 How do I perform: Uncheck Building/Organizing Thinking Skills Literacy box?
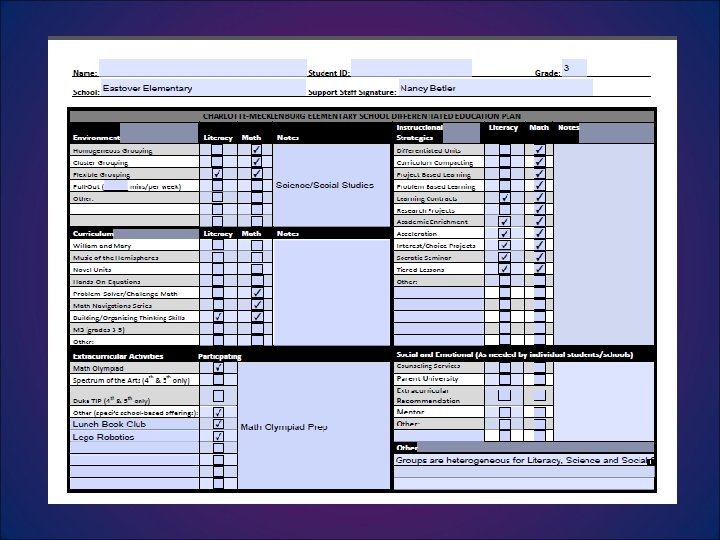click(218, 317)
